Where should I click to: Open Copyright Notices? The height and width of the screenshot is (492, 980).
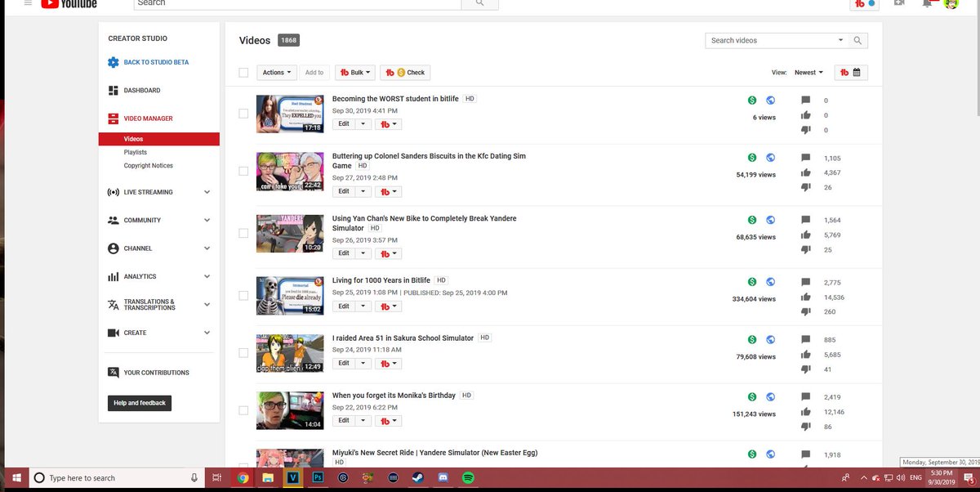(149, 166)
